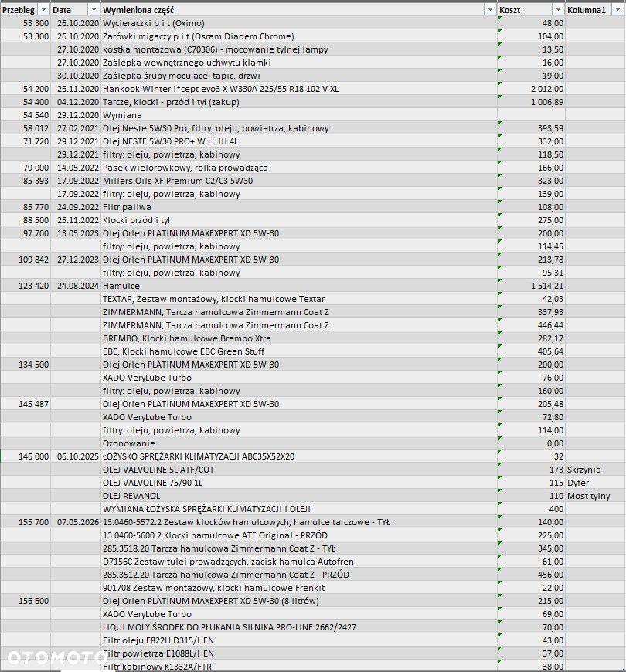The width and height of the screenshot is (626, 672).
Task: Click cell 'Tarcze, klocki - przód i tył (zakup)'
Action: (x=299, y=102)
